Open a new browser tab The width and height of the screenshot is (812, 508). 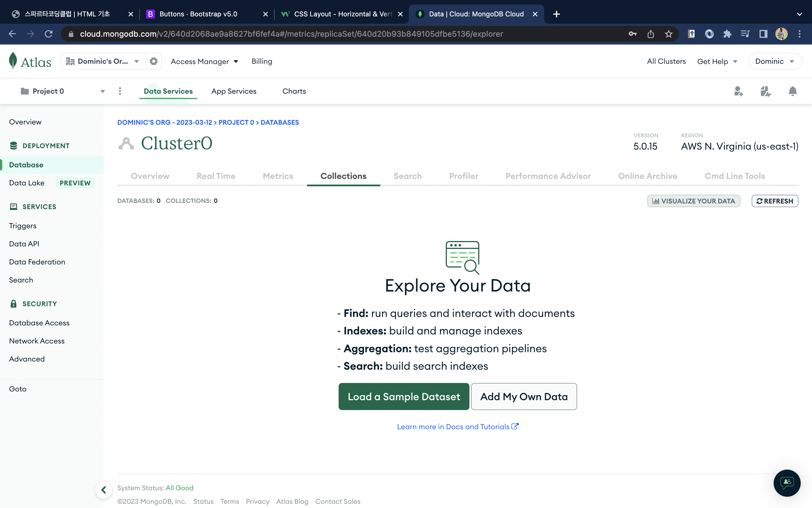[556, 14]
